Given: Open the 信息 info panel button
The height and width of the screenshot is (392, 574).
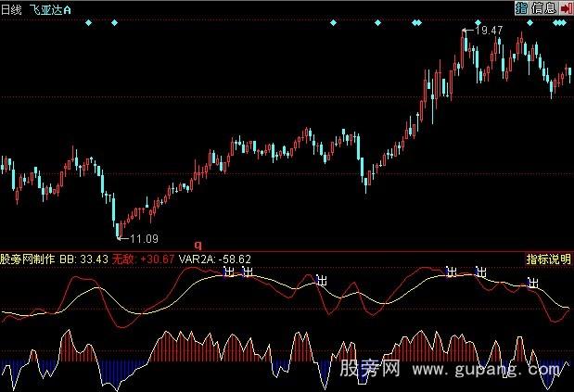Looking at the screenshot, I should [542, 8].
